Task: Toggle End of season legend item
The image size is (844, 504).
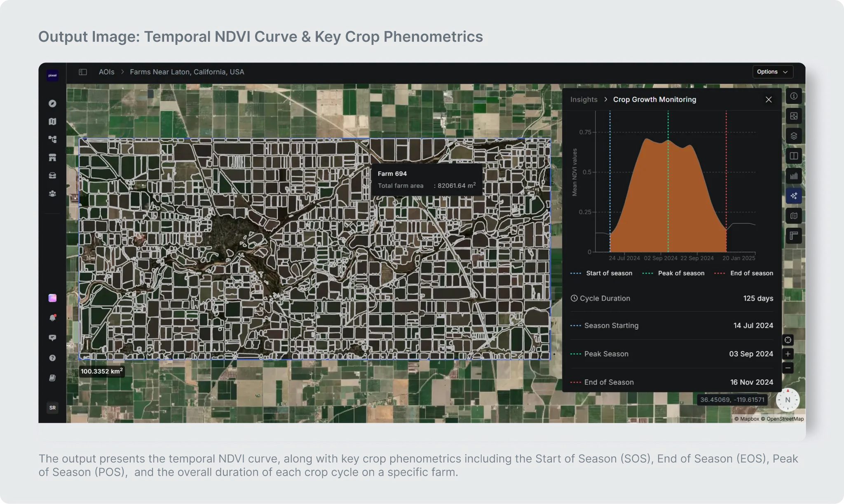Action: 744,273
